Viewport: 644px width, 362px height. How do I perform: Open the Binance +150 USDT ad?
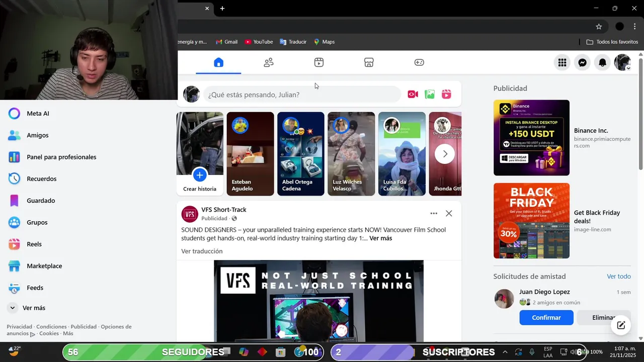(531, 138)
